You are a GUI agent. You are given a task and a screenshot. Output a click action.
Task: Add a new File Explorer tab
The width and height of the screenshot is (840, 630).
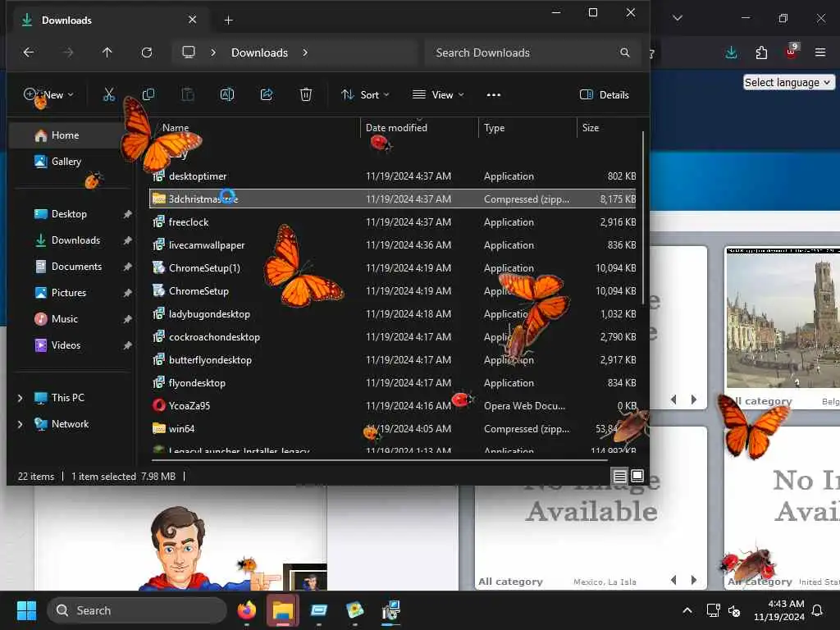228,21
